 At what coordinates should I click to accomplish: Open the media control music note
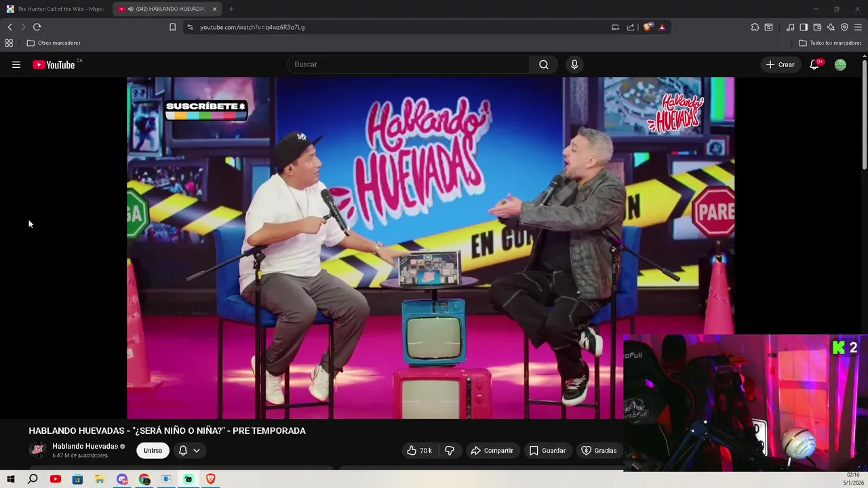coord(790,27)
